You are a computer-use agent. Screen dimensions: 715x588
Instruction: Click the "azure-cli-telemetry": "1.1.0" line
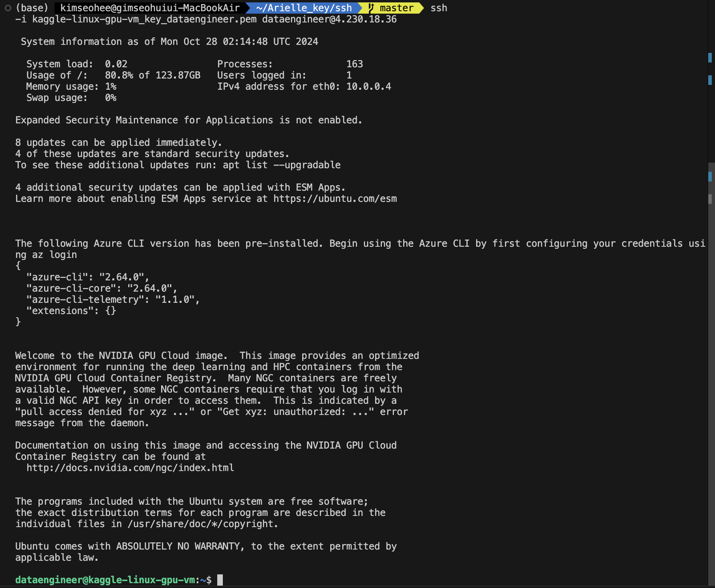(113, 300)
